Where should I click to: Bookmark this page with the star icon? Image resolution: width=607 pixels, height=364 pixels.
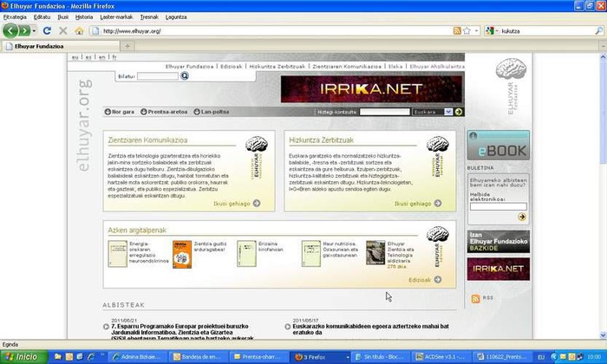pos(467,30)
